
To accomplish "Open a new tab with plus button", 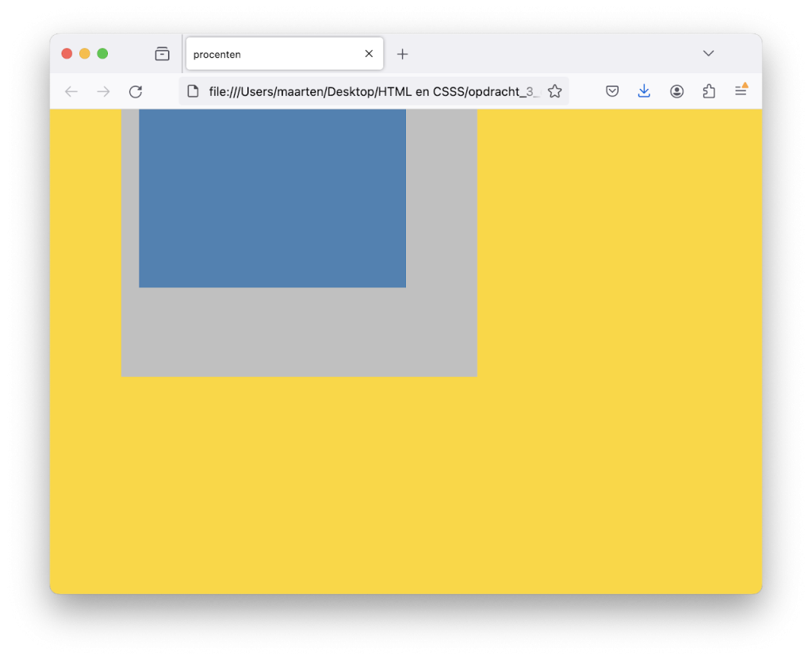I will tap(403, 54).
